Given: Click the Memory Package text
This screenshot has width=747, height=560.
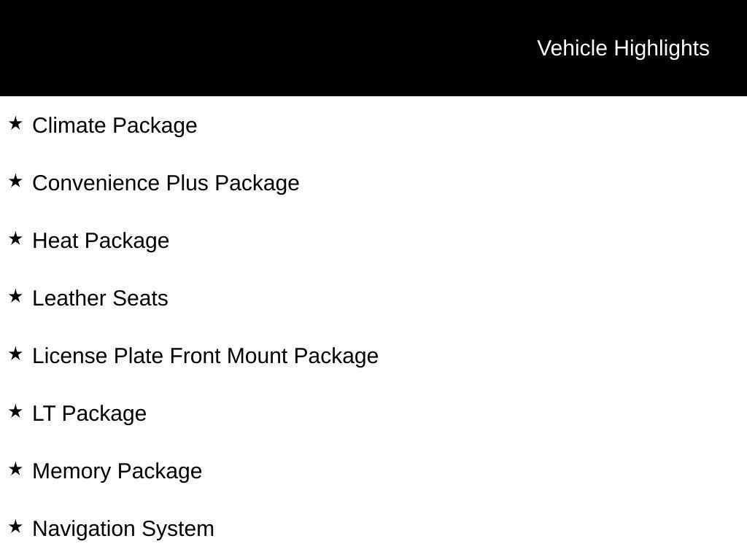Looking at the screenshot, I should [117, 471].
